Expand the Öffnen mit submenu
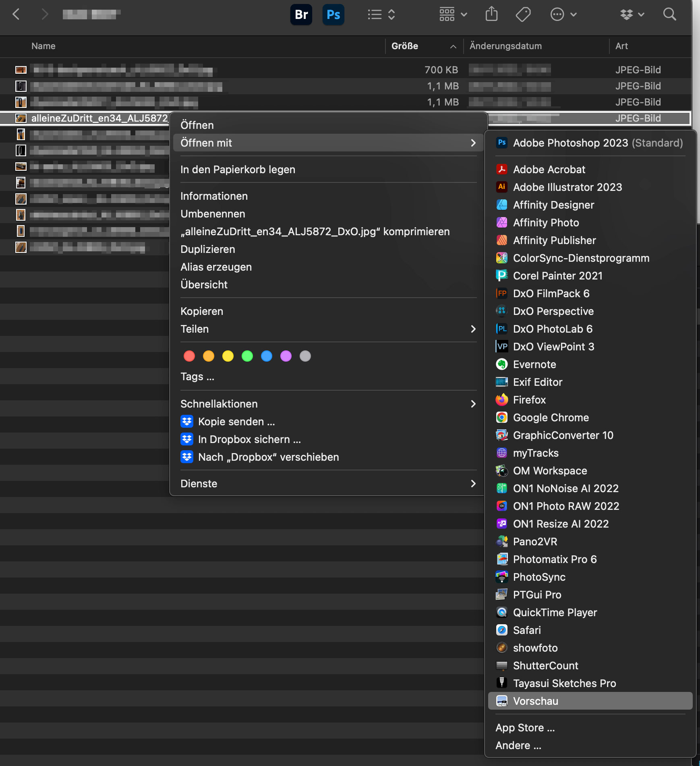This screenshot has height=766, width=700. click(x=328, y=143)
